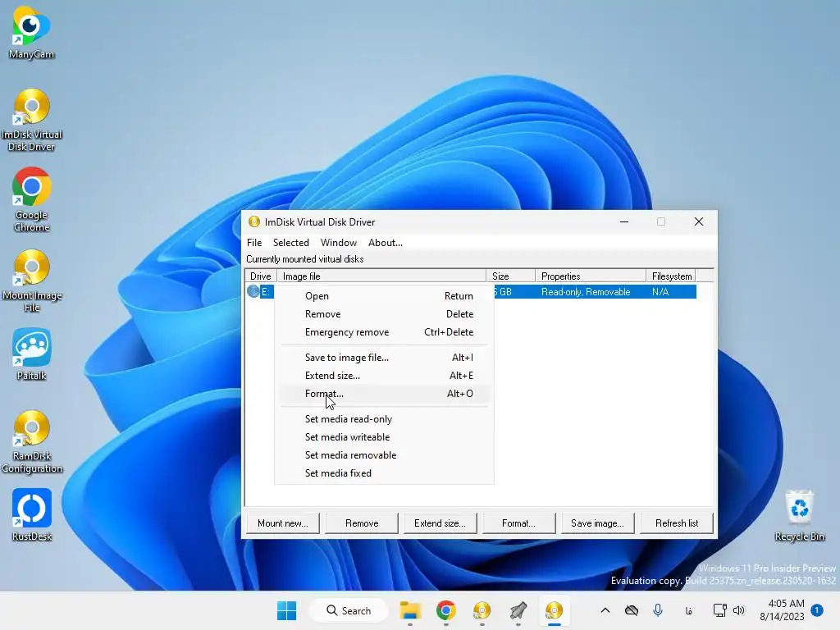This screenshot has height=630, width=840.
Task: Click the microphone tray icon
Action: 658,610
